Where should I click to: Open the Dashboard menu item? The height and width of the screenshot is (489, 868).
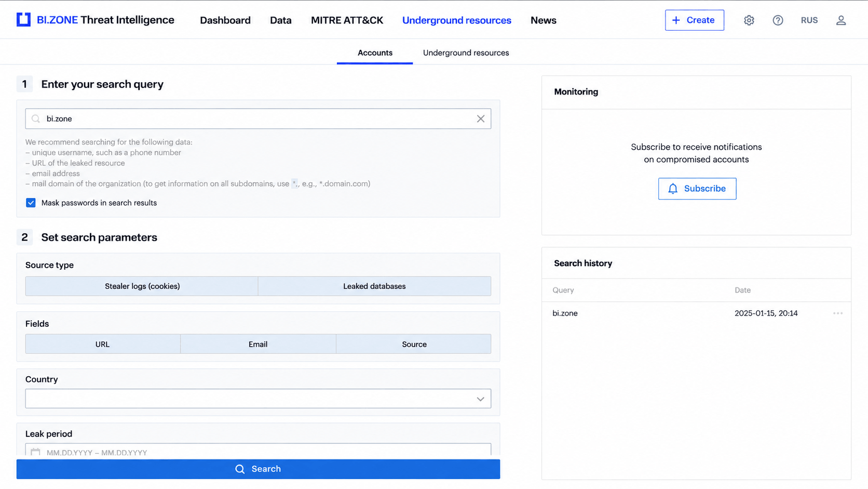[225, 20]
